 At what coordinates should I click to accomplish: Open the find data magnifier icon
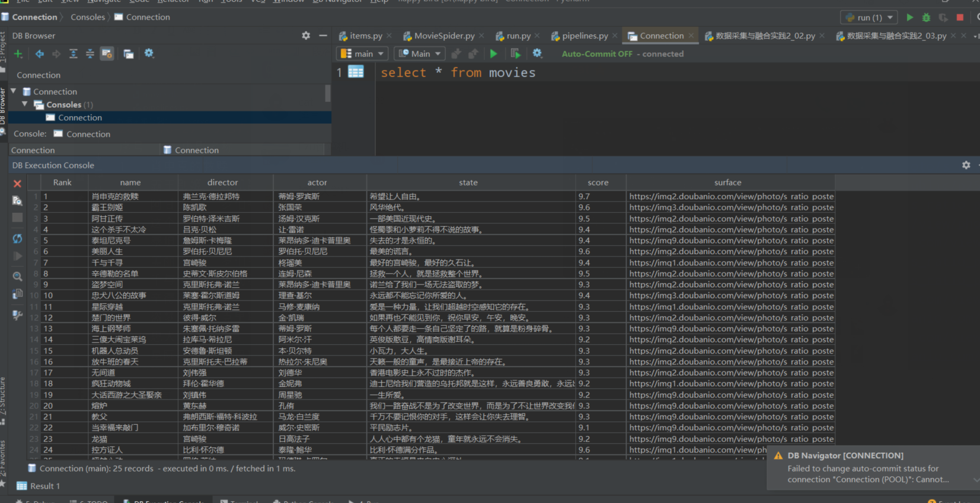coord(17,276)
